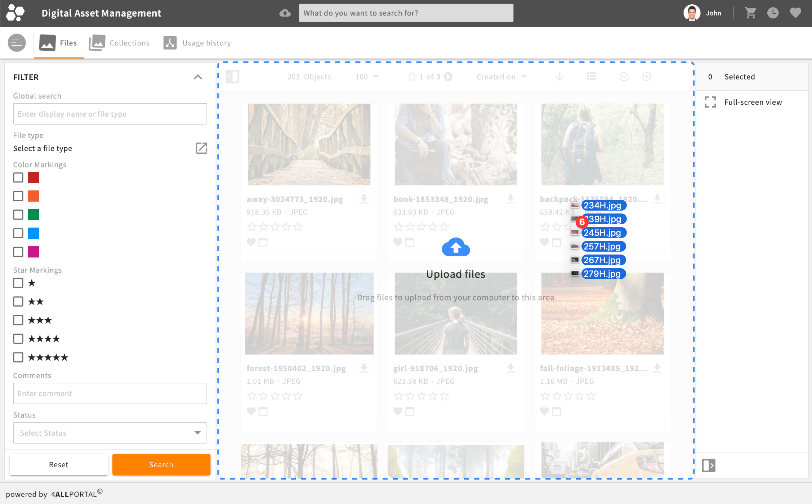Enable green color marking checkbox
The image size is (812, 504).
pos(18,215)
